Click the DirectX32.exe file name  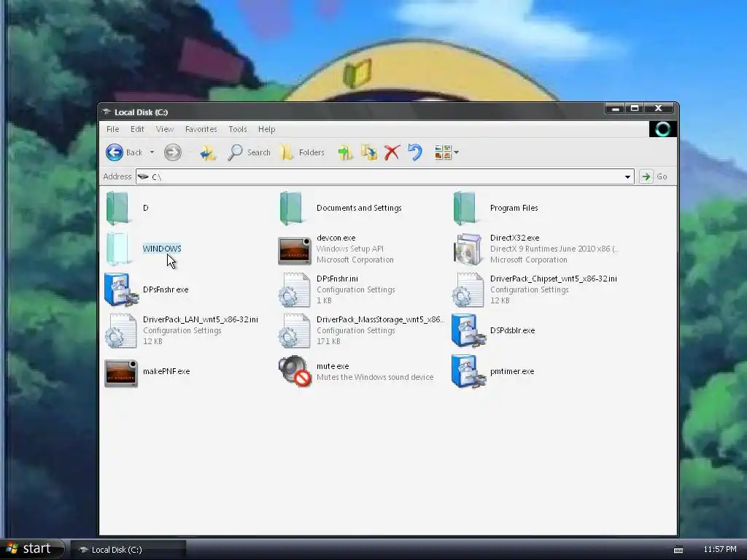point(514,238)
